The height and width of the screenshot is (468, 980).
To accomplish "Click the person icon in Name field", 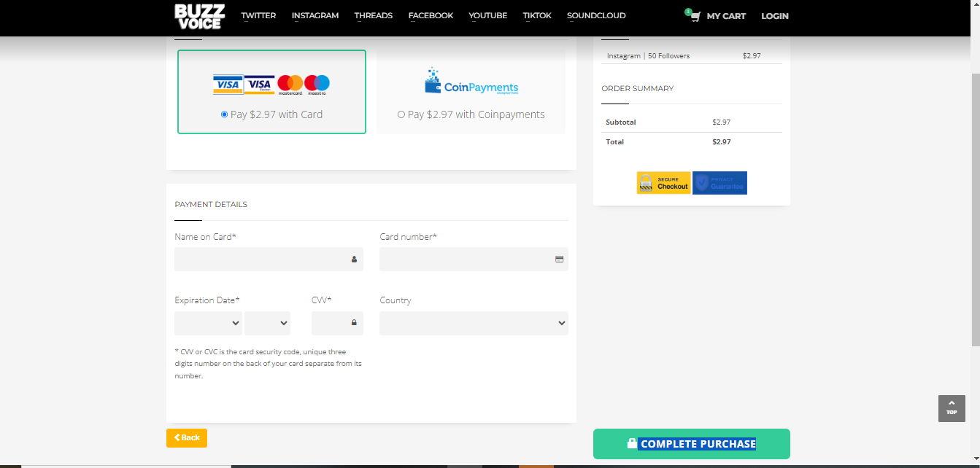I will (x=354, y=259).
